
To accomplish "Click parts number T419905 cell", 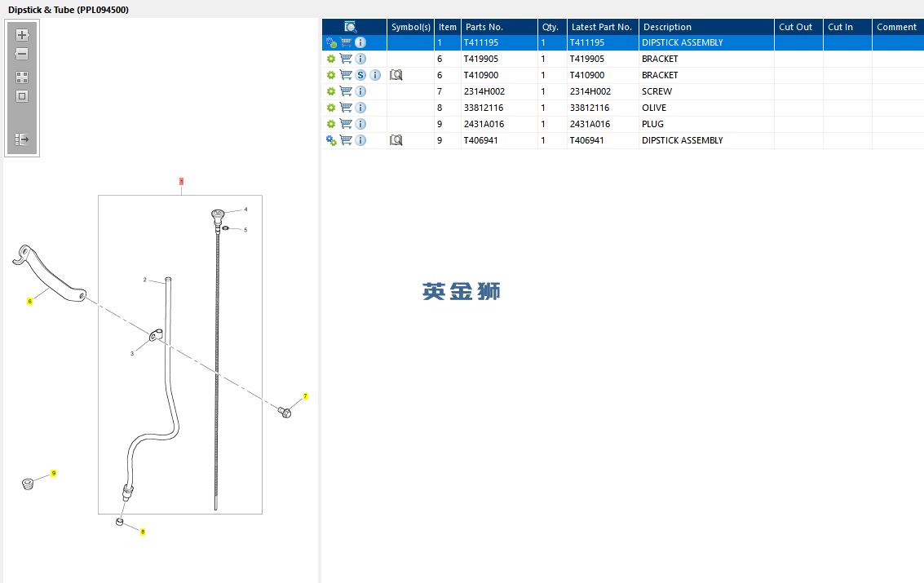I will click(499, 59).
